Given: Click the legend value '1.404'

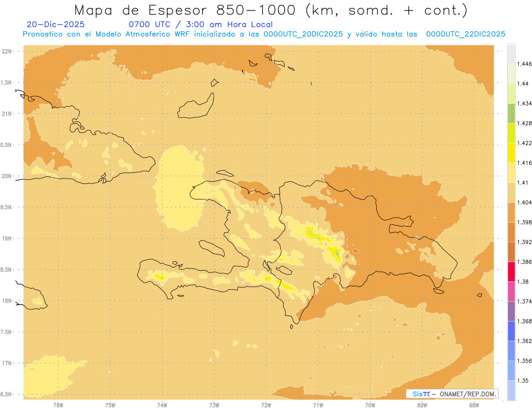Looking at the screenshot, I should [x=524, y=202].
